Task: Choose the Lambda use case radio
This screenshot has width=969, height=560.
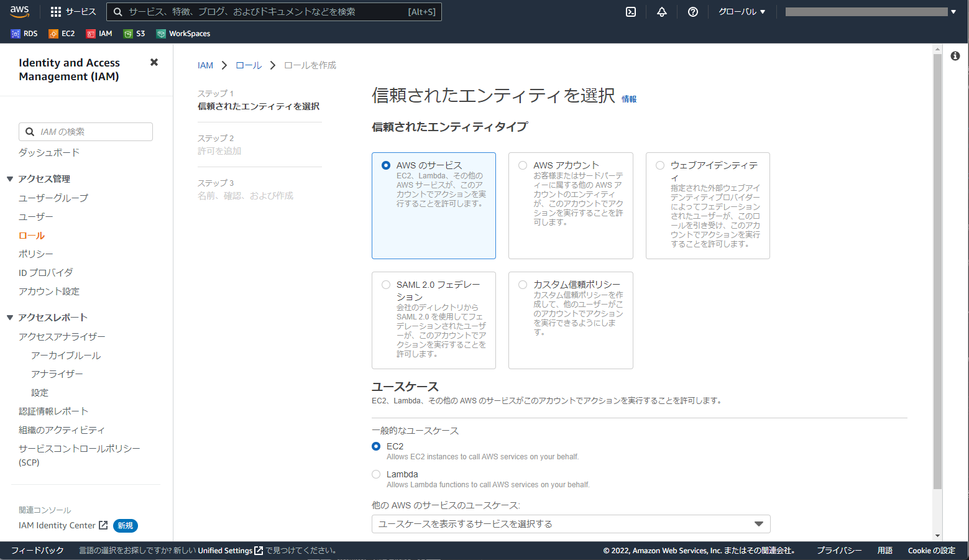Action: pos(376,474)
